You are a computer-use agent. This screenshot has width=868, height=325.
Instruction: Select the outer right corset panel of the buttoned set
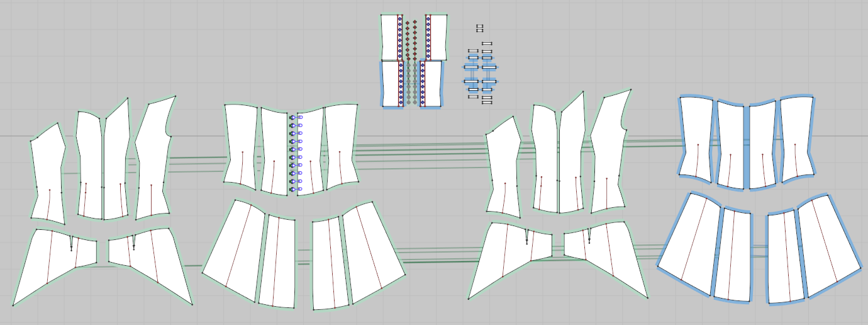pos(341,146)
